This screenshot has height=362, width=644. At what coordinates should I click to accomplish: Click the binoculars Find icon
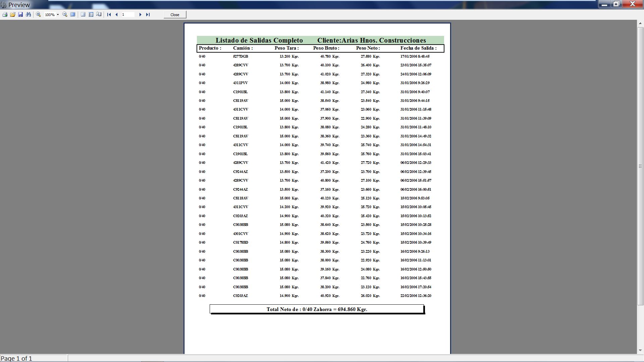(x=29, y=15)
